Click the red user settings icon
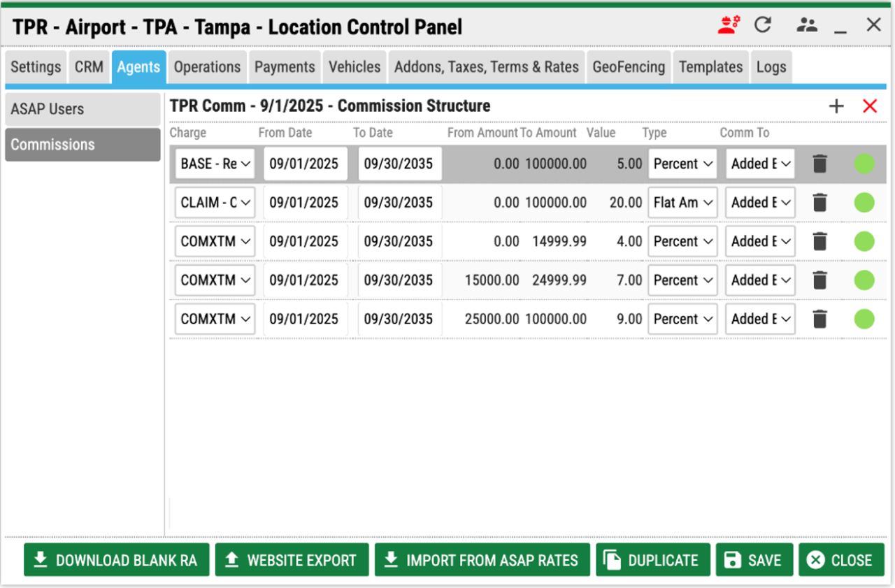Viewport: 895px width, 588px height. point(729,26)
